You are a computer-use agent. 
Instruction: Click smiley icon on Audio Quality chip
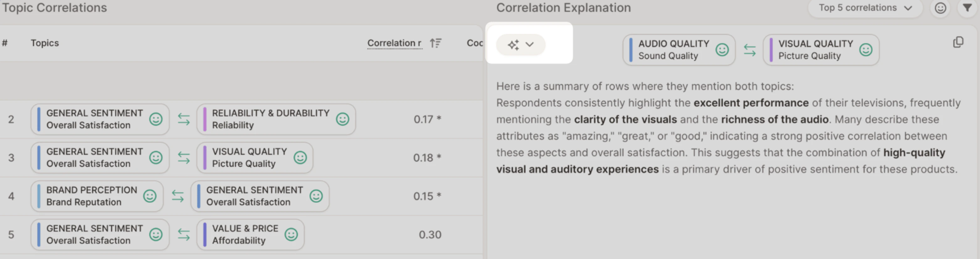point(722,50)
